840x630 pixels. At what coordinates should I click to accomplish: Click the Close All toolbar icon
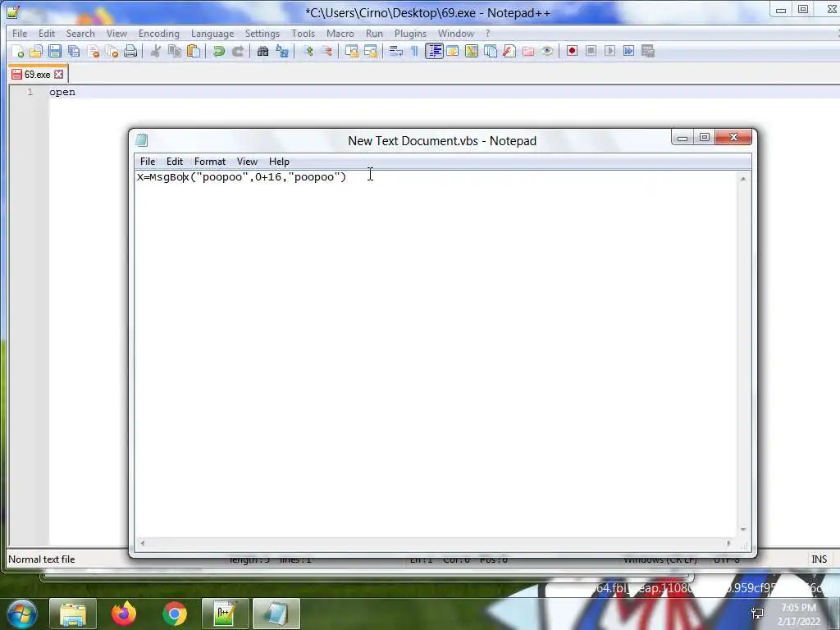112,52
